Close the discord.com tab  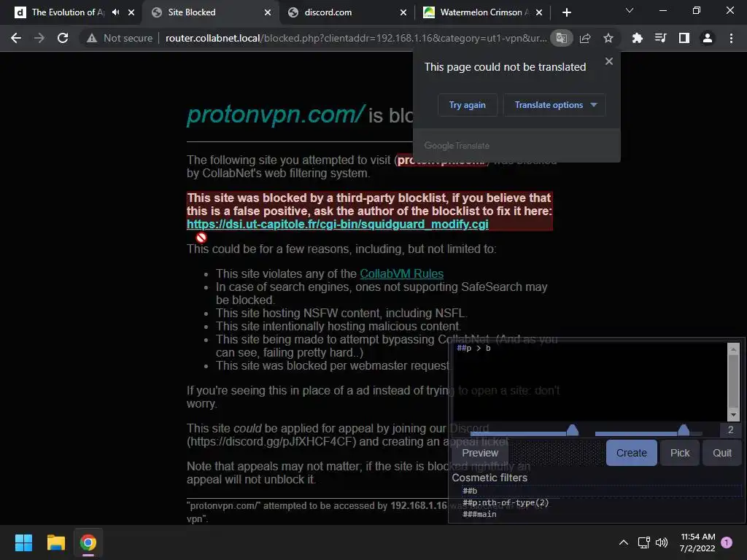403,12
